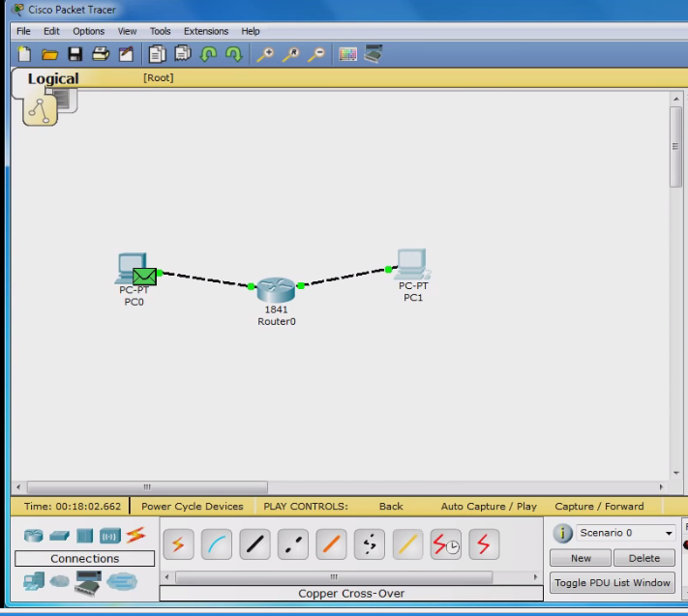Viewport: 688px width, 616px height.
Task: Toggle PDU List Window
Action: [x=613, y=583]
